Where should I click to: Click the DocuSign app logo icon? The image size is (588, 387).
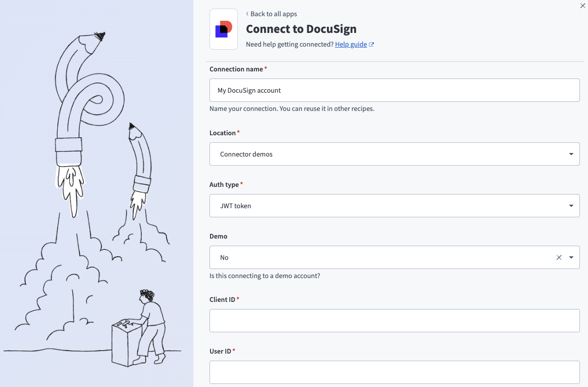[223, 29]
